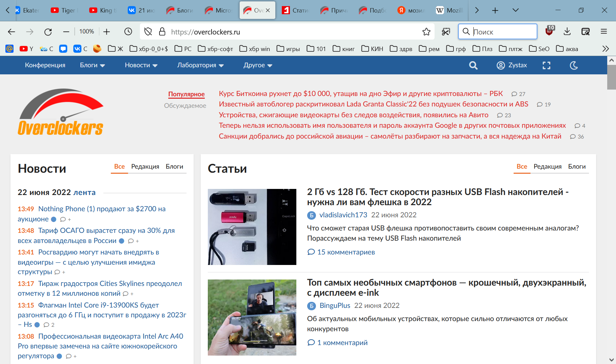This screenshot has width=616, height=364.
Task: Switch site to dark mode
Action: (x=574, y=65)
